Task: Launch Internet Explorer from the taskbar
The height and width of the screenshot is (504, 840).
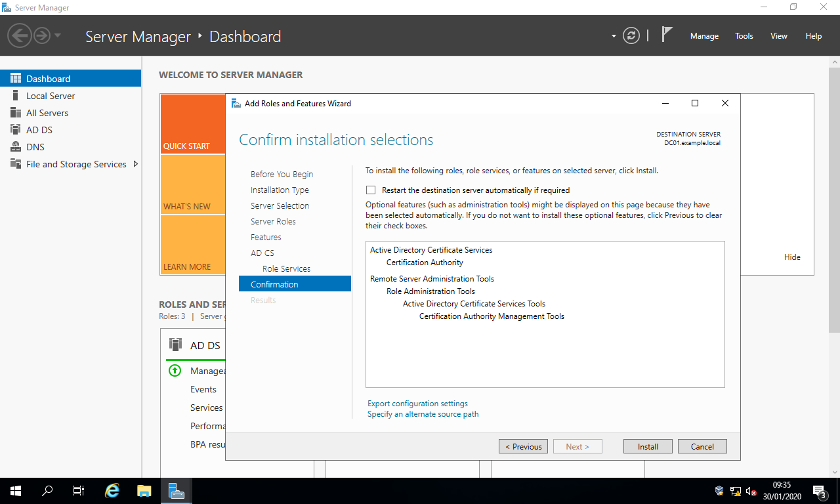Action: point(113,491)
